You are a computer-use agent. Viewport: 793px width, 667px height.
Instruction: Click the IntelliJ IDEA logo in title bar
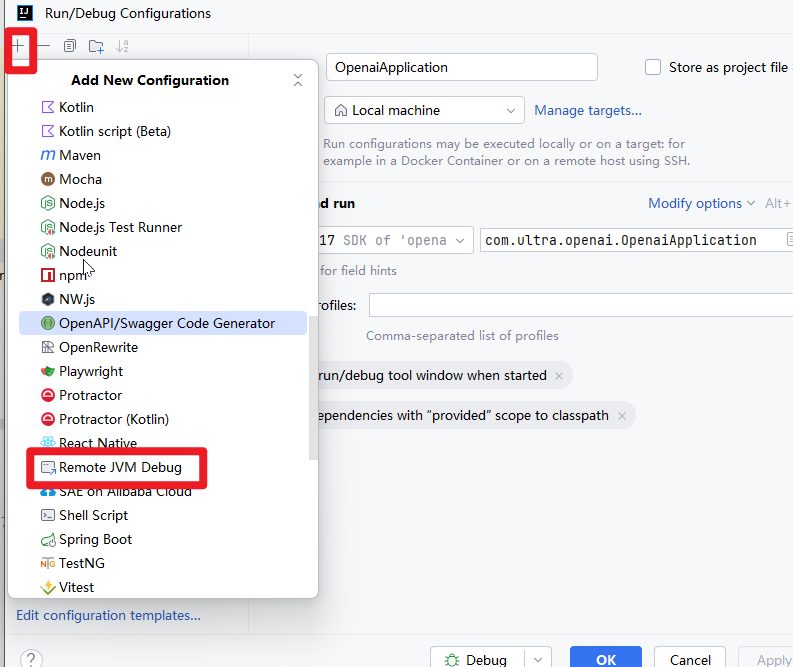pyautogui.click(x=25, y=13)
